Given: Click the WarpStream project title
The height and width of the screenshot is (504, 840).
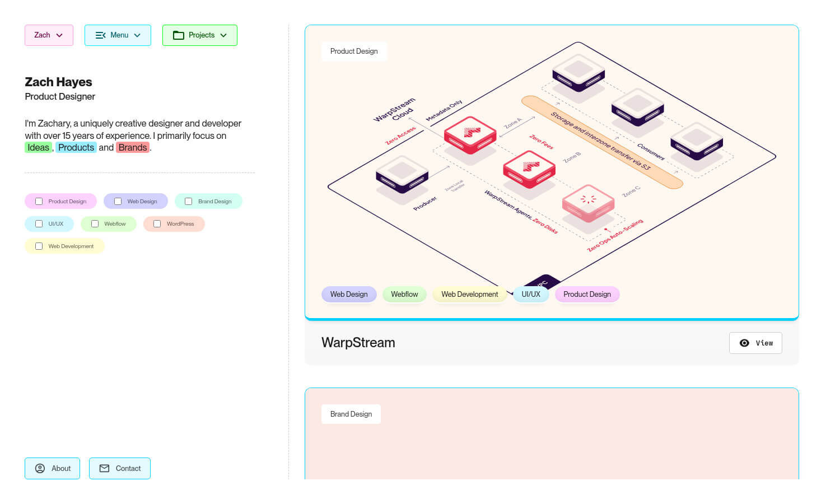Looking at the screenshot, I should 358,343.
